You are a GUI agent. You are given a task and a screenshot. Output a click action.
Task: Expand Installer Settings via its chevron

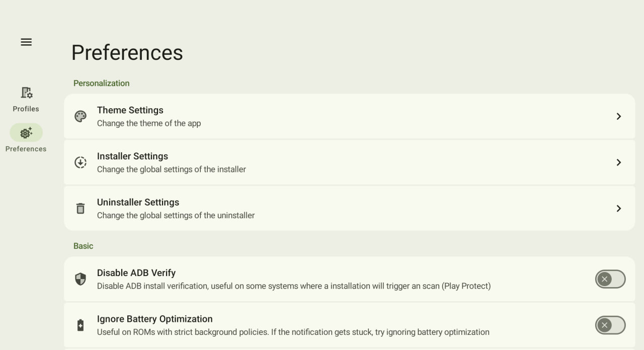pyautogui.click(x=618, y=162)
